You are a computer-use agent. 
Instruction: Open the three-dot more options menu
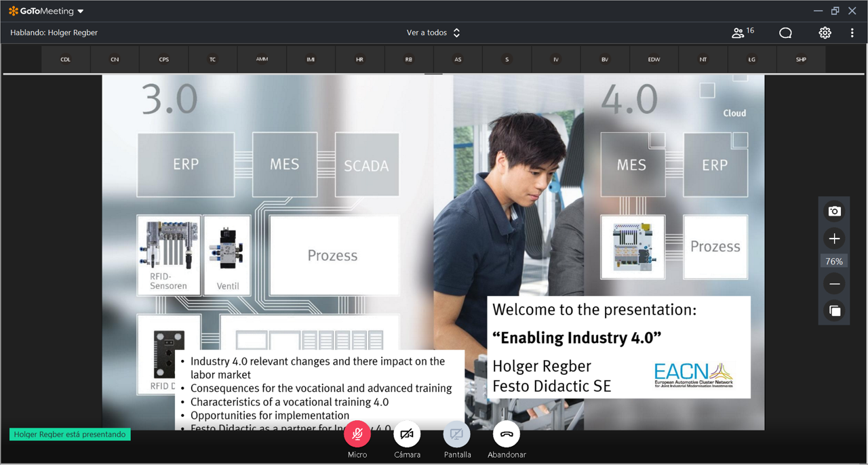point(852,33)
